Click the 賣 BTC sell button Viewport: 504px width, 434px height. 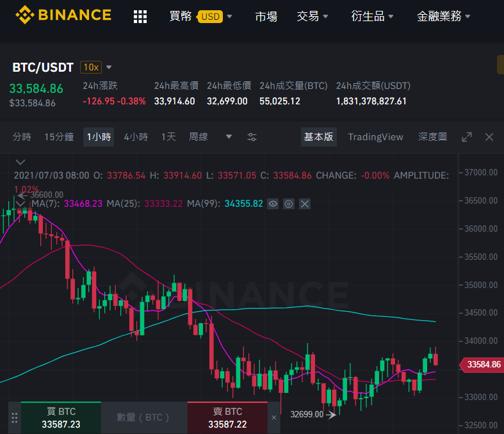[227, 417]
